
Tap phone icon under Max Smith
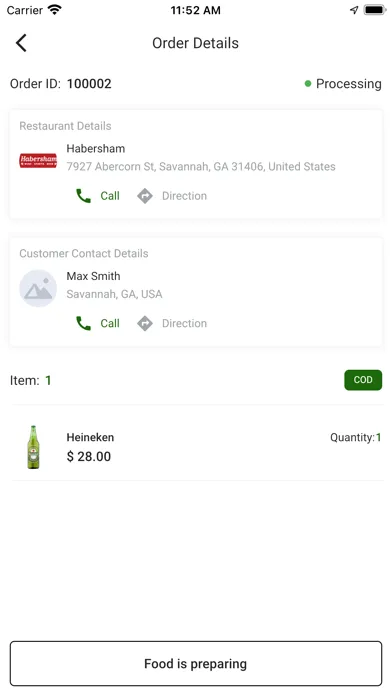[x=83, y=323]
